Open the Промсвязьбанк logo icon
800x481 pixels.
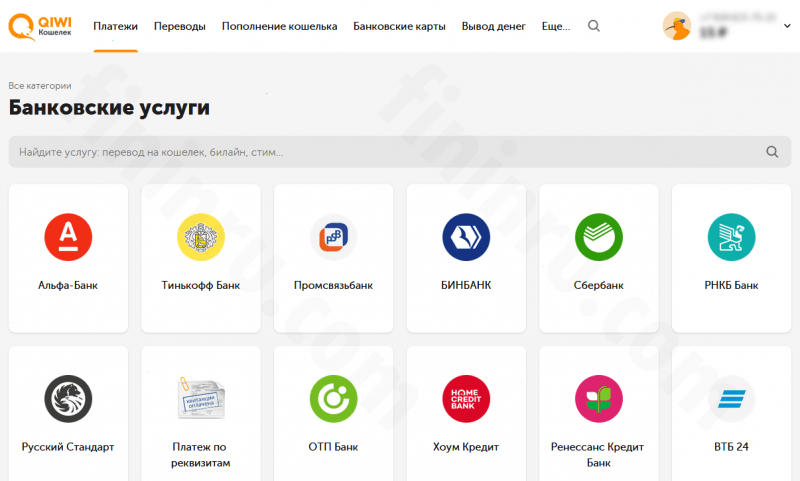[334, 237]
